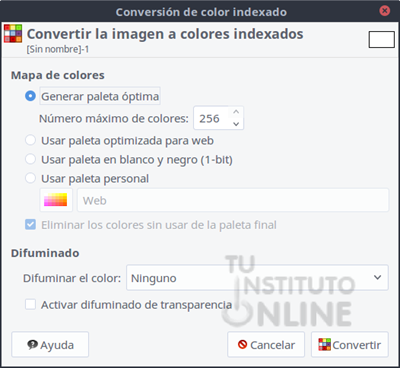Click the Cancelar button
The image size is (400, 368).
coord(266,345)
